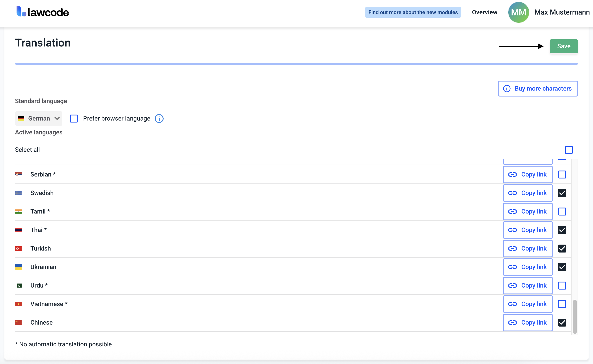This screenshot has width=593, height=364.
Task: Click the Turkish flag icon
Action: tap(18, 249)
